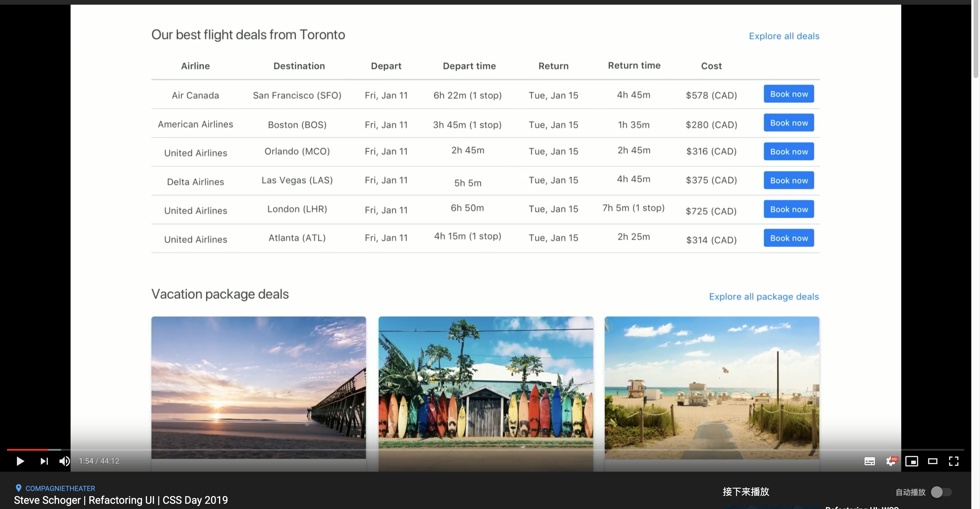
Task: Click Explore all package deals
Action: click(764, 296)
